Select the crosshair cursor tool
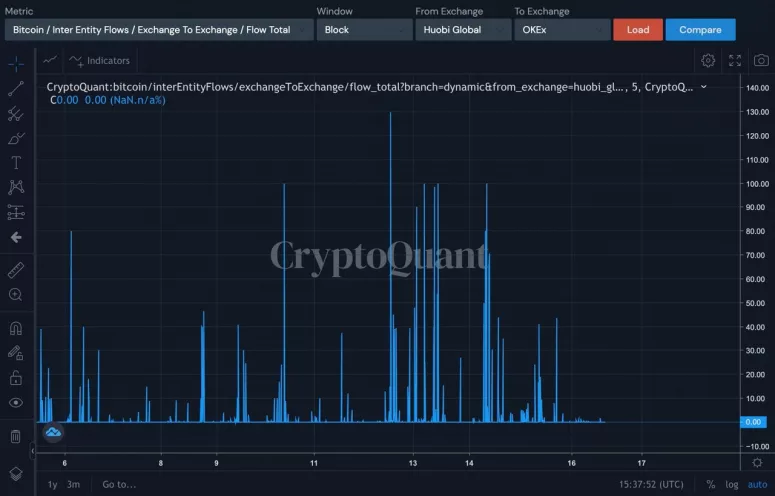 pos(16,64)
